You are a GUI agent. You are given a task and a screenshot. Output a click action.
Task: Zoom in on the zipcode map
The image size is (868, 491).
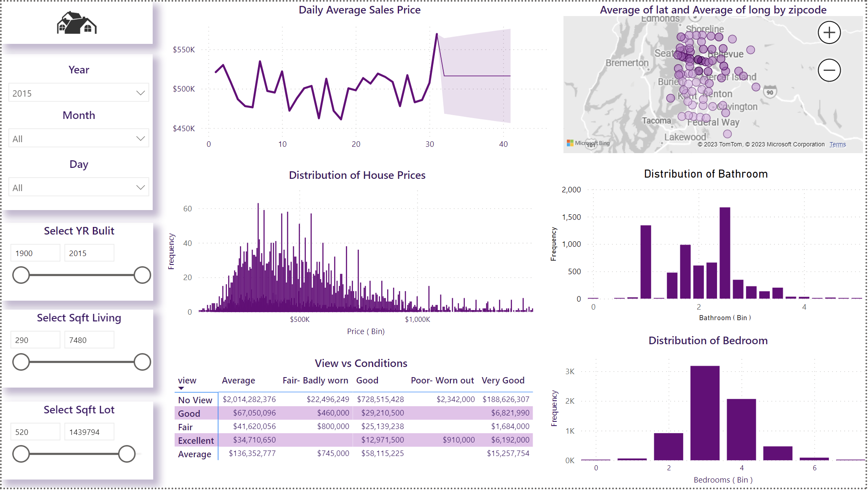pyautogui.click(x=829, y=32)
